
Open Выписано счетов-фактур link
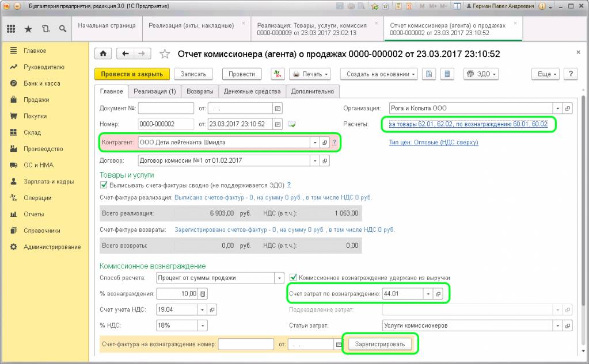(x=273, y=197)
